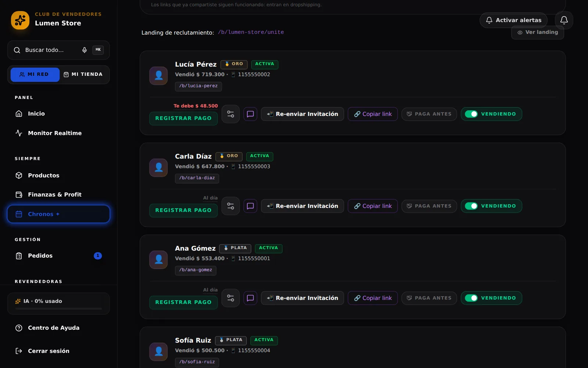
Task: Open settings sliders icon for Ana Gómez
Action: 230,298
